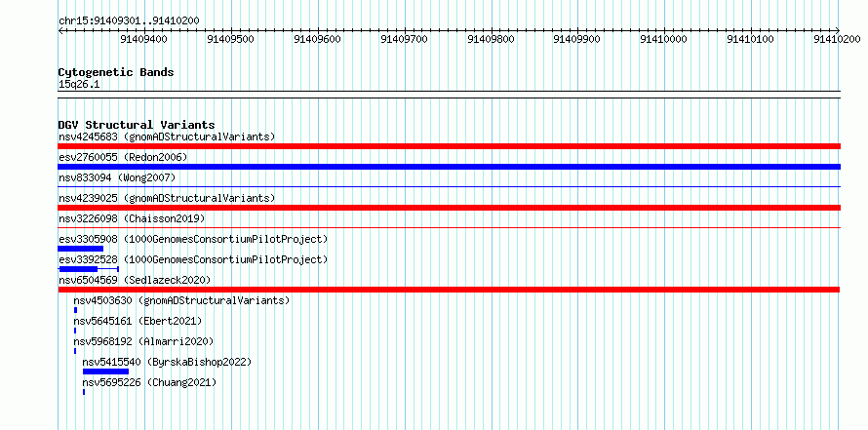Select the red nsv4239025 variant bar
Image resolution: width=868 pixels, height=430 pixels.
pyautogui.click(x=449, y=208)
